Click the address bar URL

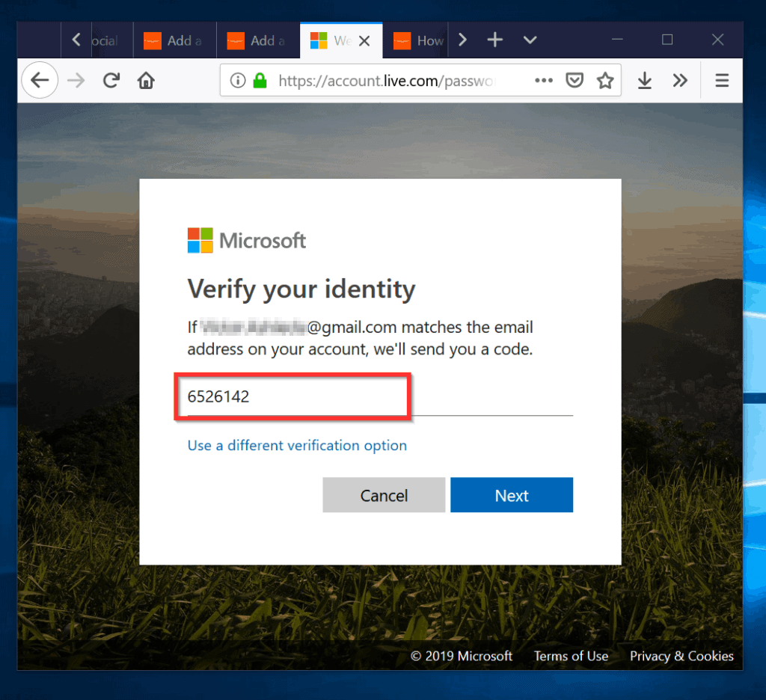[x=386, y=81]
